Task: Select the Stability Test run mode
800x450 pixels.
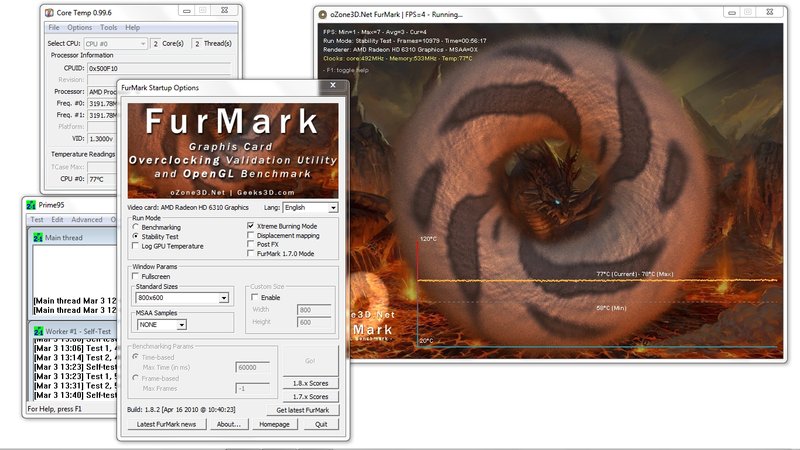Action: (135, 236)
